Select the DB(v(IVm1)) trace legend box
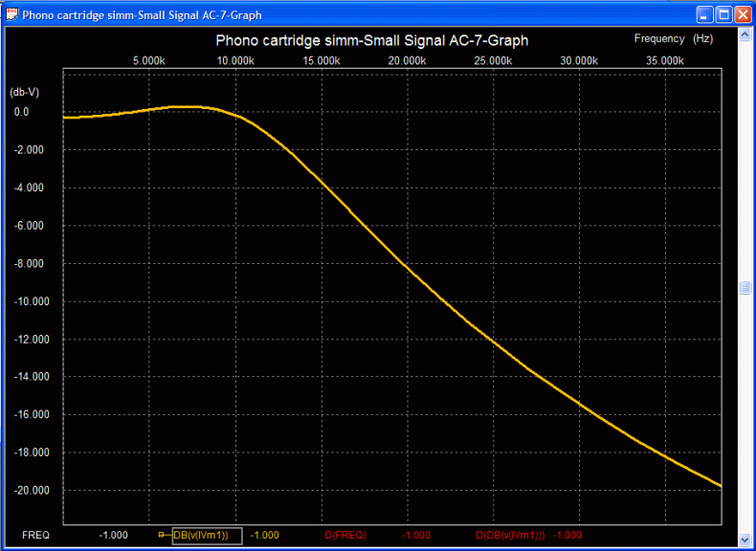Image resolution: width=756 pixels, height=551 pixels. (x=206, y=535)
